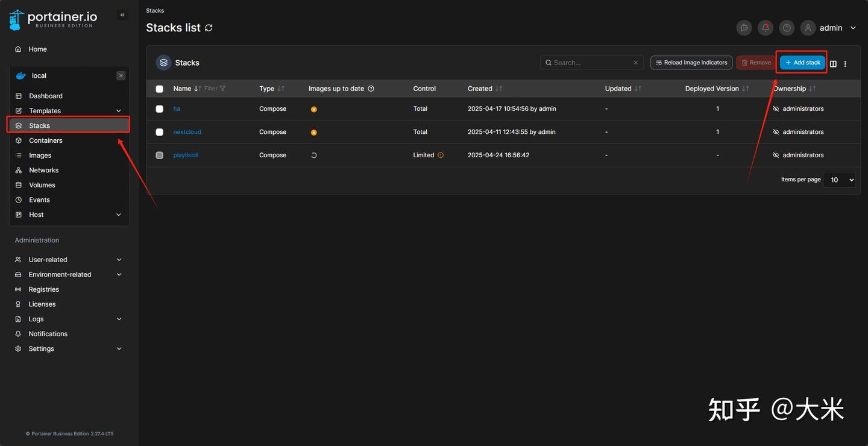Screen dimensions: 868x446
Task: Collapse the sidebar with the double-chevron icon
Action: point(122,15)
